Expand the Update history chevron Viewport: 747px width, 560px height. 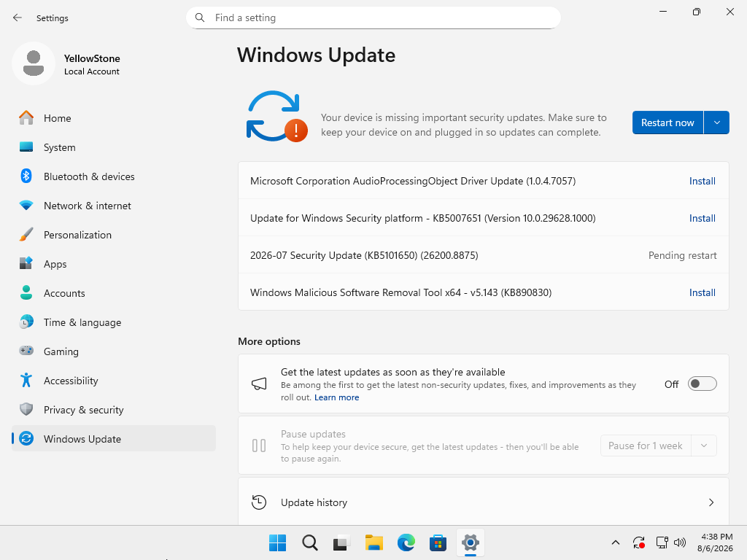[711, 502]
